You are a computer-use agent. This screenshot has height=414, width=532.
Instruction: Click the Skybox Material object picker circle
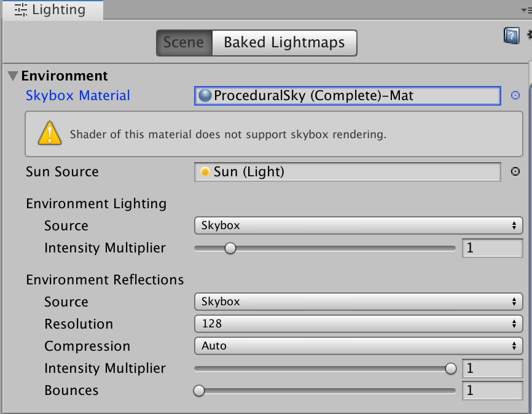click(515, 96)
